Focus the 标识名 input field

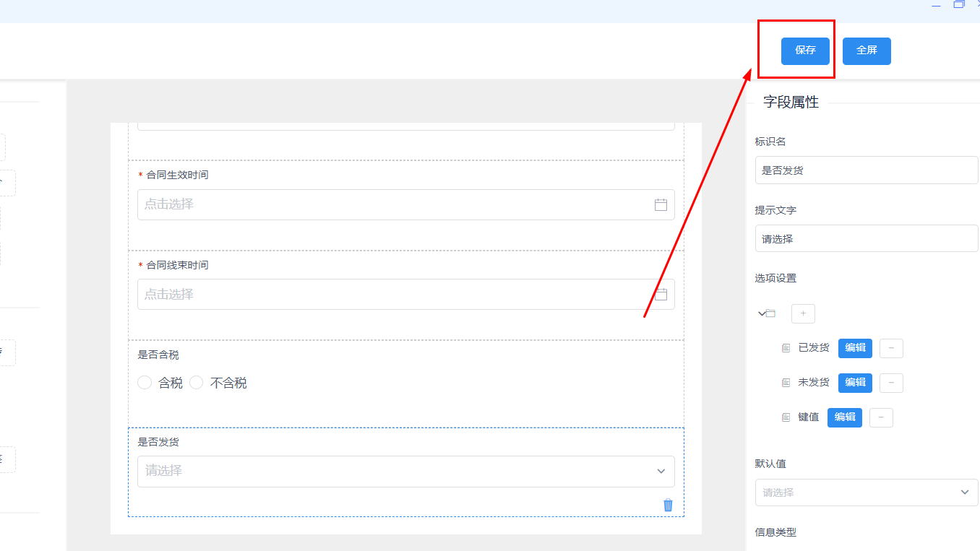[867, 170]
